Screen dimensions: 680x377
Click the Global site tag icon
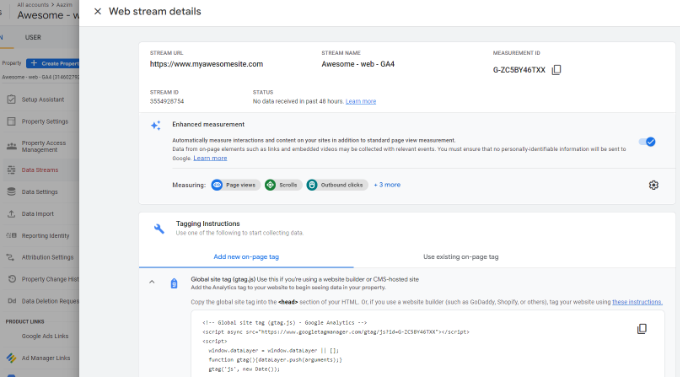click(x=174, y=283)
